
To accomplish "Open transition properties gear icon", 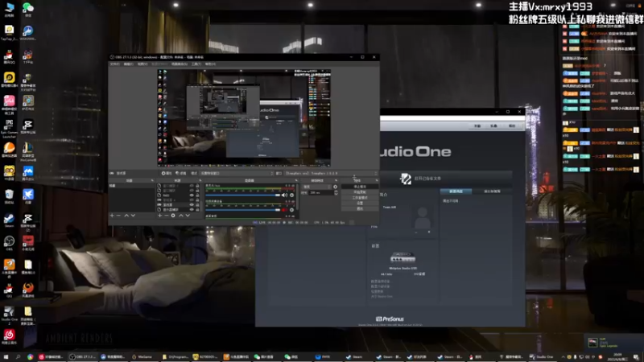I will [x=335, y=187].
